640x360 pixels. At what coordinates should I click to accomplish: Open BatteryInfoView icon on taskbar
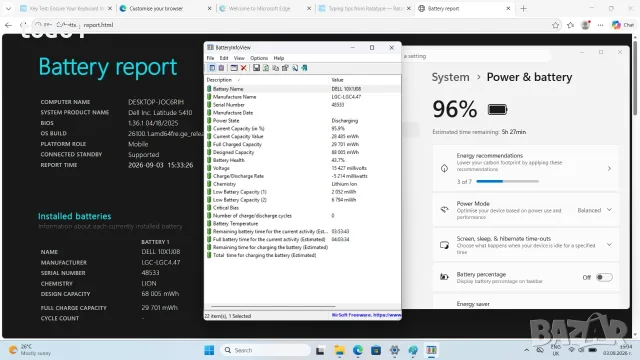point(431,350)
